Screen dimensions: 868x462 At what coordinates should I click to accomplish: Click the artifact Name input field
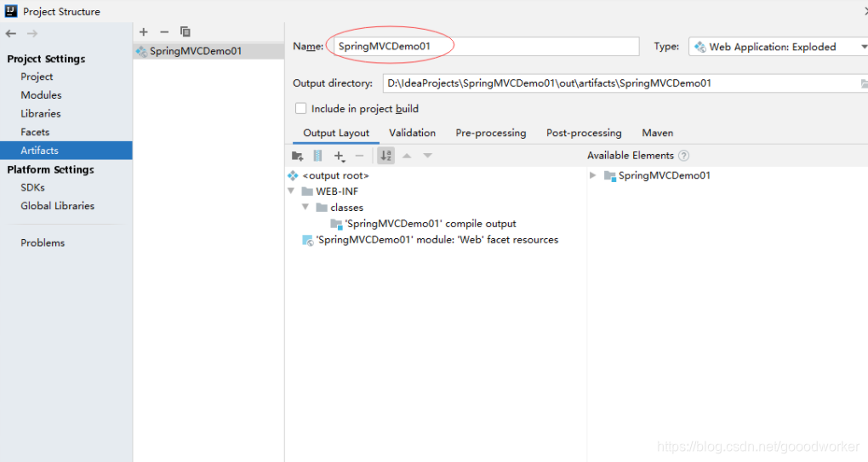coord(486,47)
